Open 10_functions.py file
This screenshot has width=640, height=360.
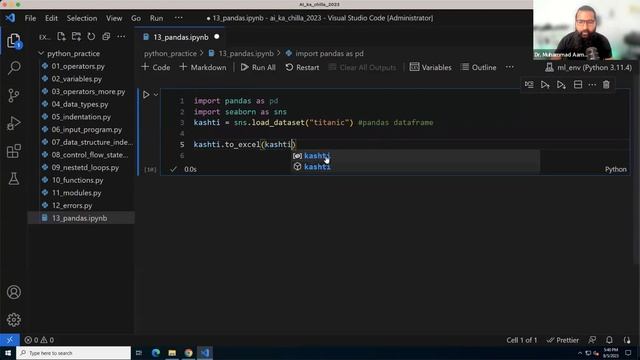pos(78,180)
